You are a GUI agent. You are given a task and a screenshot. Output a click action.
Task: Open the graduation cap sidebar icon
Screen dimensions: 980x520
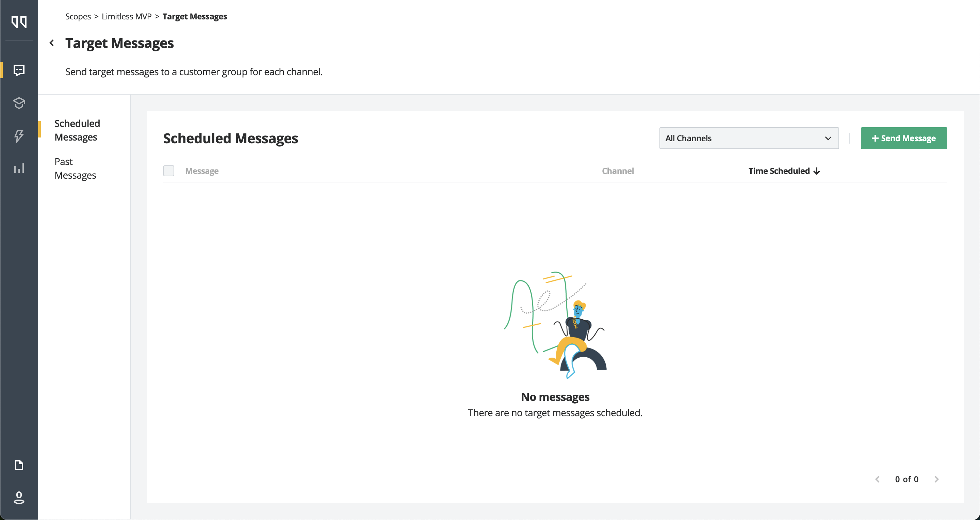pyautogui.click(x=19, y=103)
